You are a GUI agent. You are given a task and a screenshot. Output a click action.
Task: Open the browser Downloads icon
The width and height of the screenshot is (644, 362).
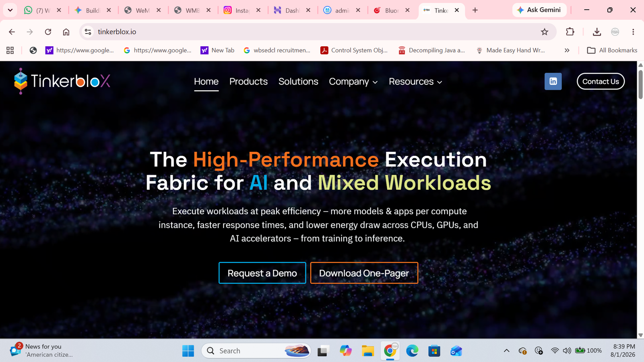point(597,32)
